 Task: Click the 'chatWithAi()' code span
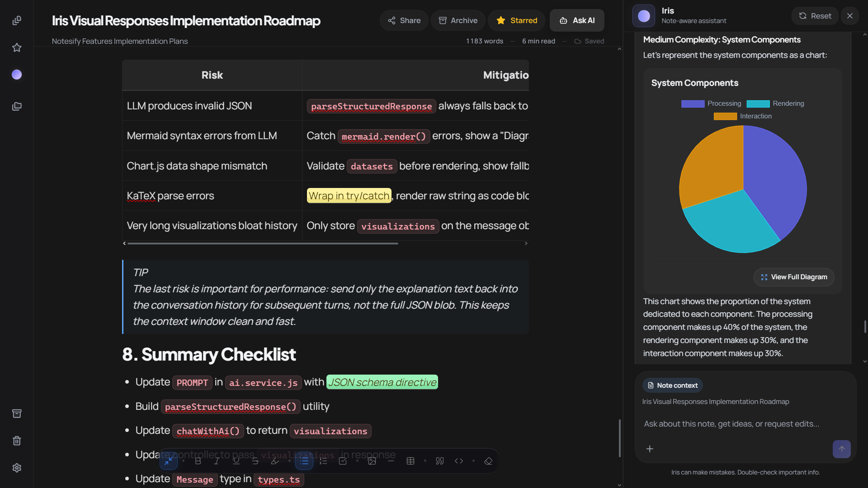tap(208, 431)
